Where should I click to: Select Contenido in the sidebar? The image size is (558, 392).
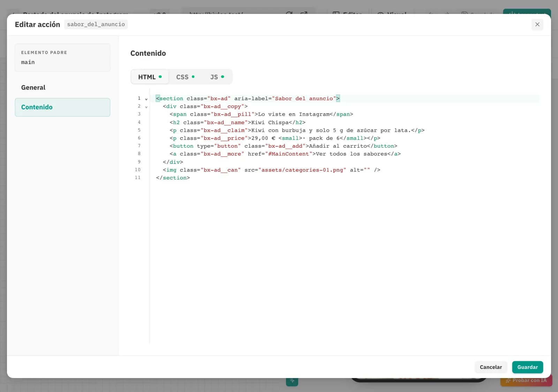(x=62, y=107)
